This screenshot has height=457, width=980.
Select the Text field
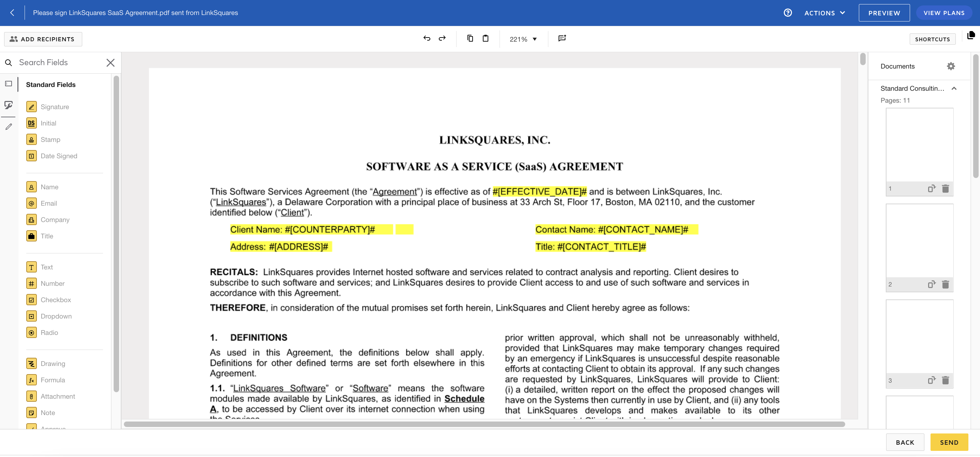[x=40, y=267]
